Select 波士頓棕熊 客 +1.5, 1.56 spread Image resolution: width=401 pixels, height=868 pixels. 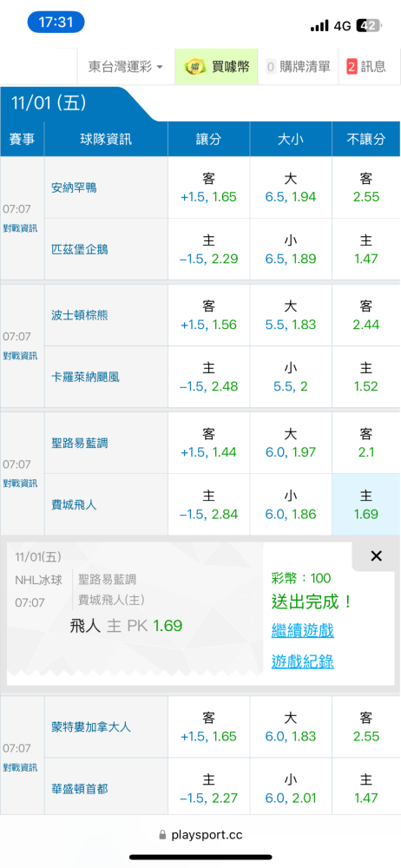(x=209, y=316)
